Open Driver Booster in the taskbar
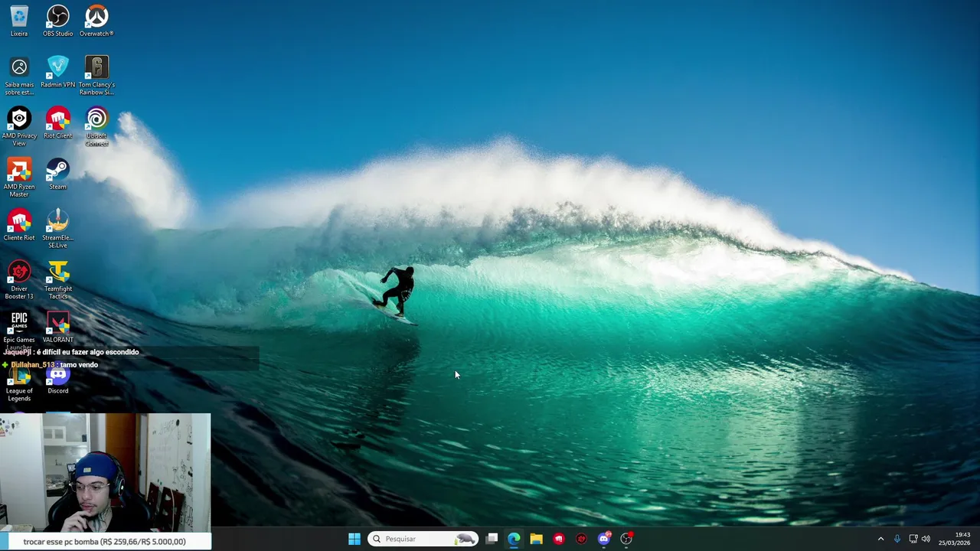This screenshot has width=980, height=551. click(581, 539)
